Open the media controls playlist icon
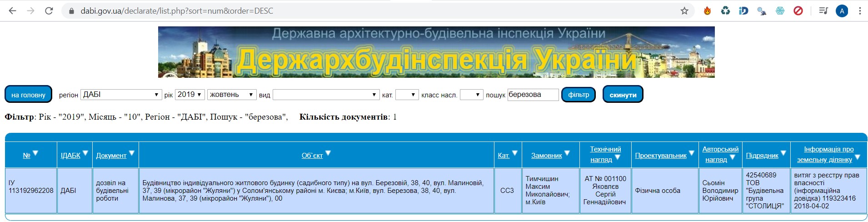Image resolution: width=868 pixels, height=222 pixels. [x=823, y=11]
